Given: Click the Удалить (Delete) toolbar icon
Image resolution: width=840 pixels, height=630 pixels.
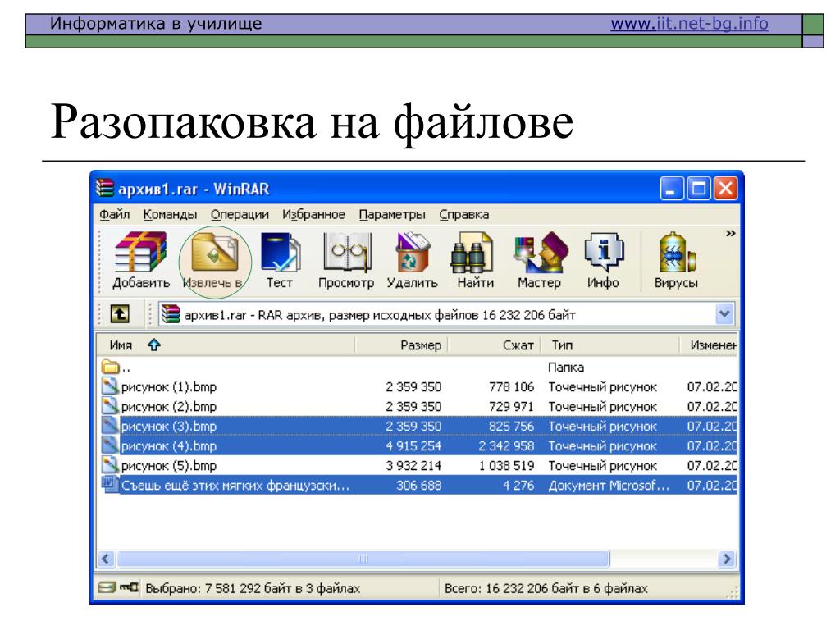Looking at the screenshot, I should [x=411, y=261].
